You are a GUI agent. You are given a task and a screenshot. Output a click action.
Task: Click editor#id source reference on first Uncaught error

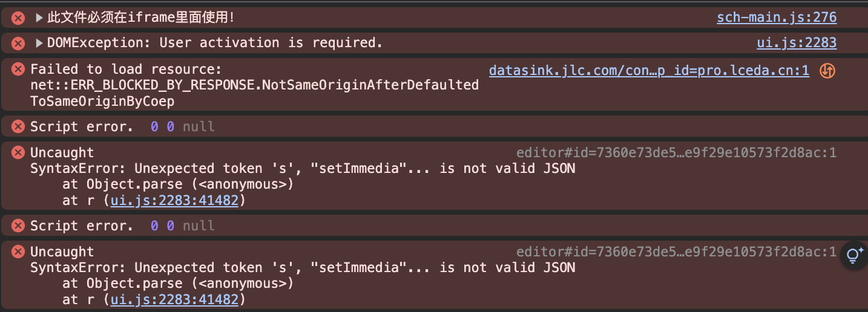(676, 153)
